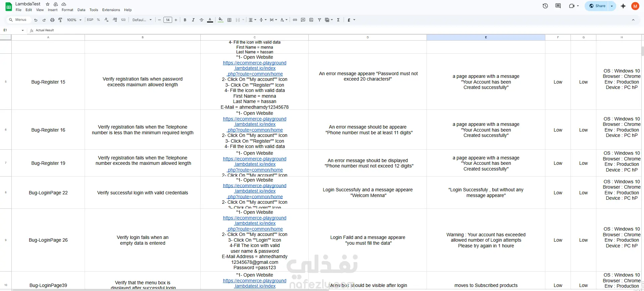Toggle bold formatting

tap(185, 20)
